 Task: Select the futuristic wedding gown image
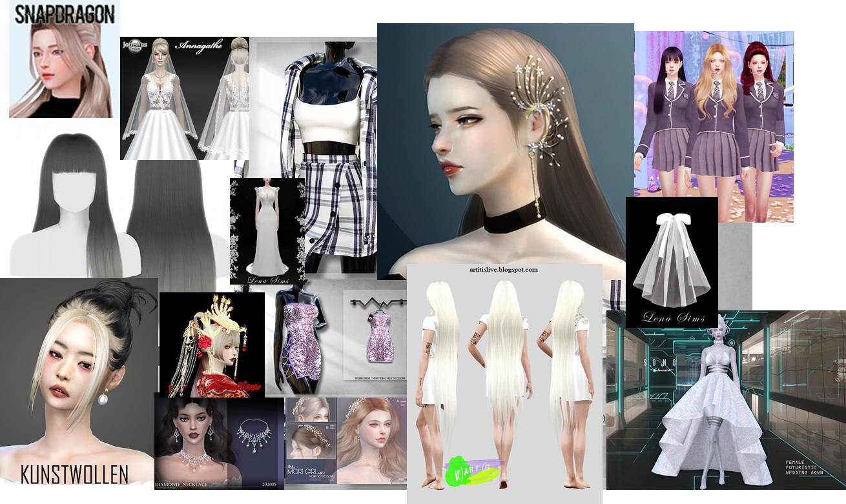[726, 400]
